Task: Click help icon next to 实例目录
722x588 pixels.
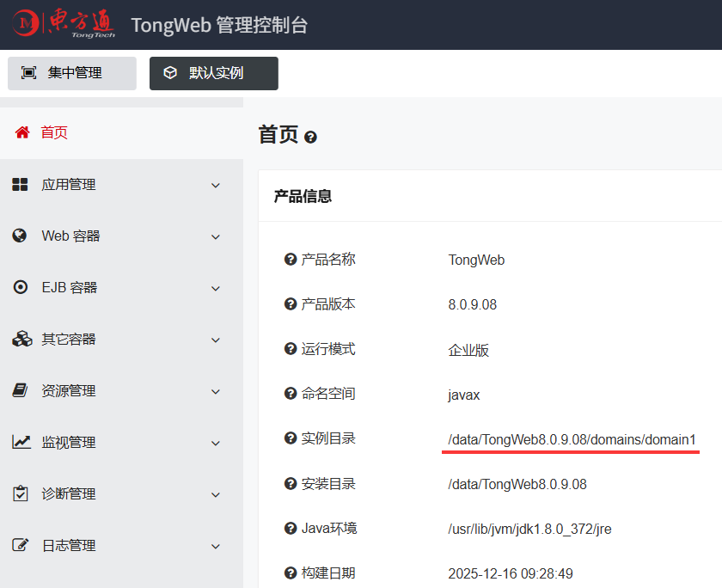Action: [291, 438]
